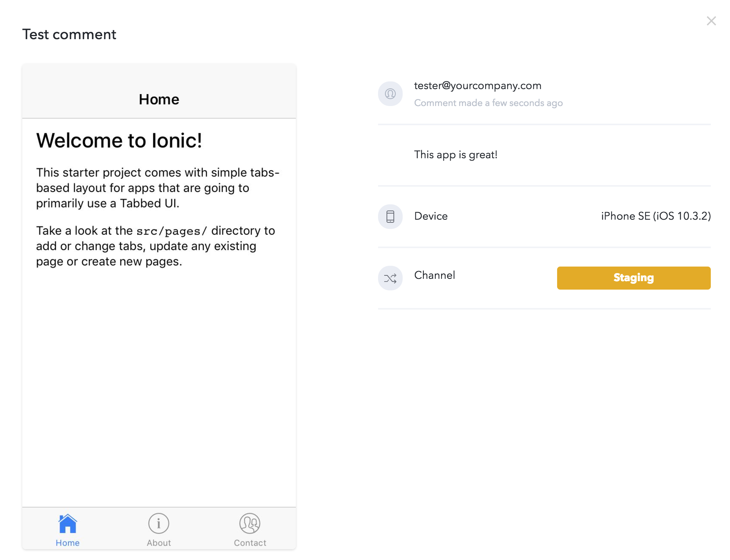Image resolution: width=730 pixels, height=560 pixels.
Task: Open the About info icon
Action: click(x=159, y=524)
